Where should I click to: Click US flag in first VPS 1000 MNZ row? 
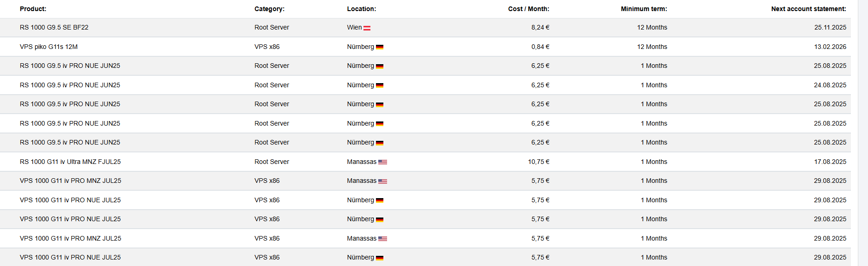[382, 181]
